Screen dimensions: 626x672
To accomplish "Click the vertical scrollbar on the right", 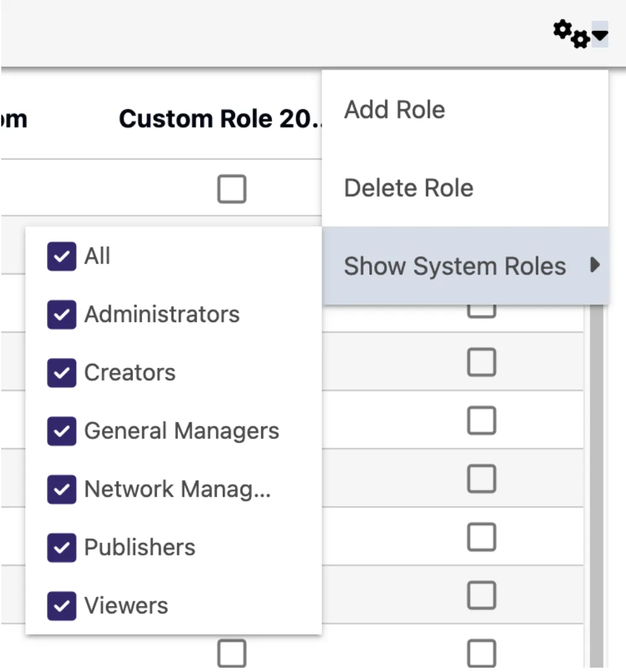I will click(596, 486).
